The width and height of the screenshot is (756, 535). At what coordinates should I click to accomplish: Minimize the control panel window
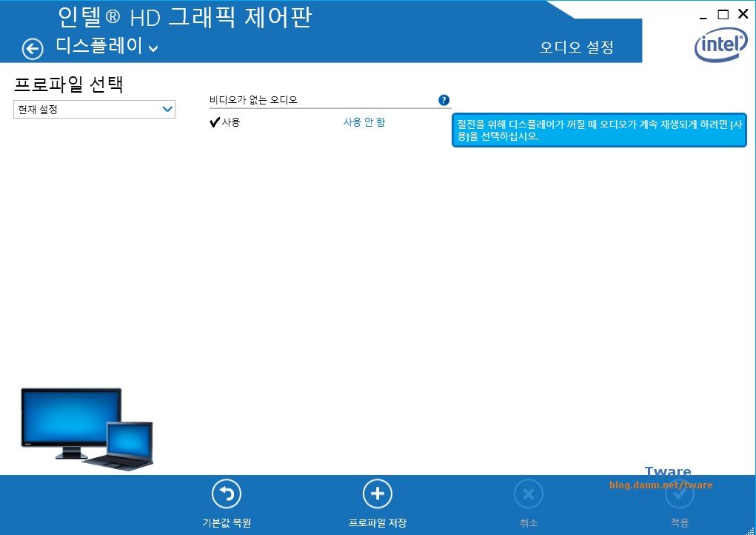point(703,18)
